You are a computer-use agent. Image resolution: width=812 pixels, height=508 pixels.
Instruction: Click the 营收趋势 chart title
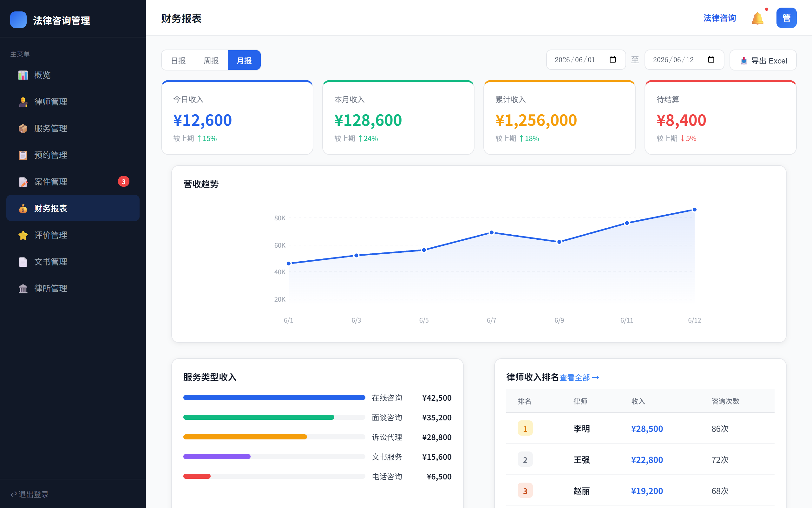click(x=201, y=184)
